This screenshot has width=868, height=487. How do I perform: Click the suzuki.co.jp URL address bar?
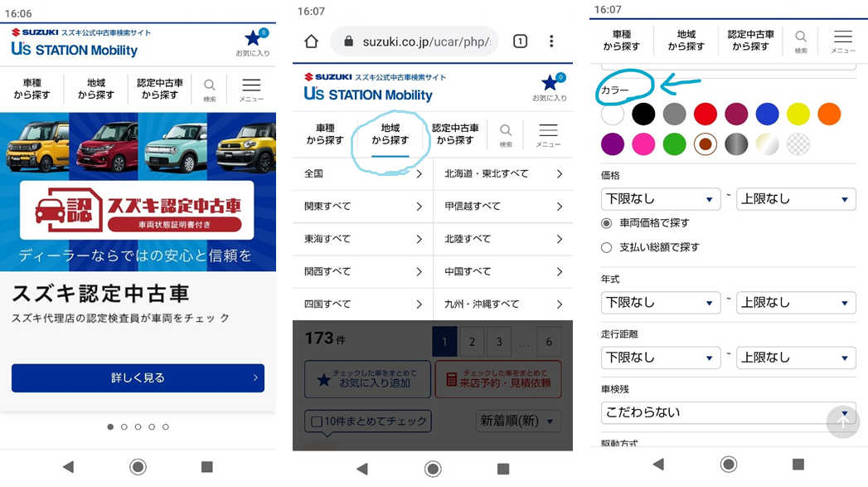coord(414,41)
